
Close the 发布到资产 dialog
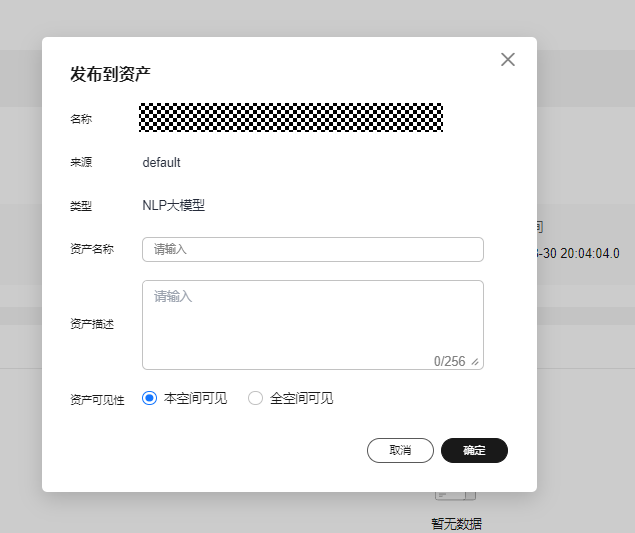pos(507,60)
